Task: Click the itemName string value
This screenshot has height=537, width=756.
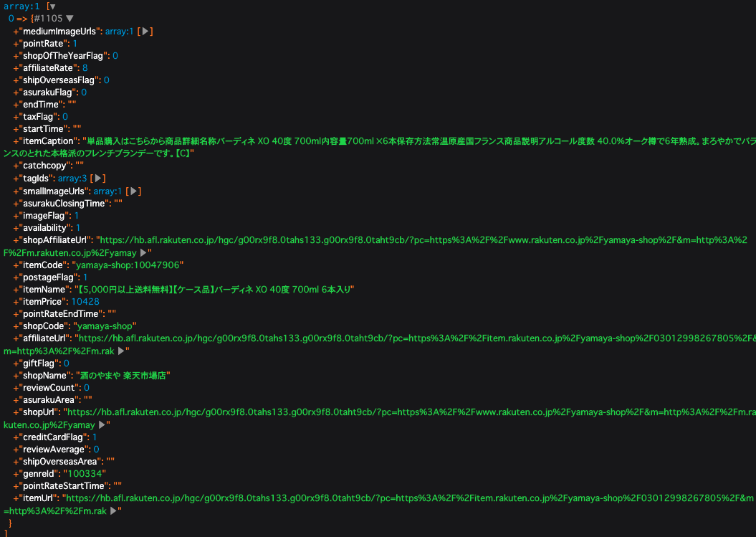Action: [x=215, y=290]
